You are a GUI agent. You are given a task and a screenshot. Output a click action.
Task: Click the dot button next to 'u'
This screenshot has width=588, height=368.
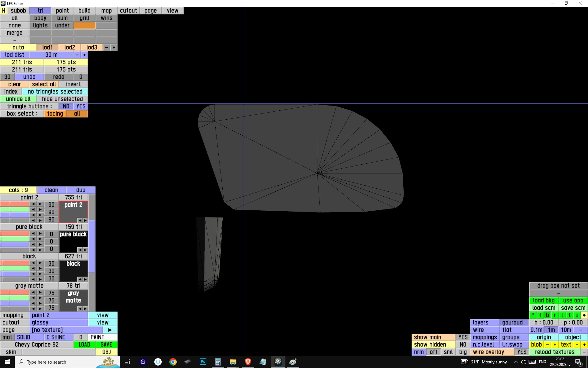[x=584, y=315]
